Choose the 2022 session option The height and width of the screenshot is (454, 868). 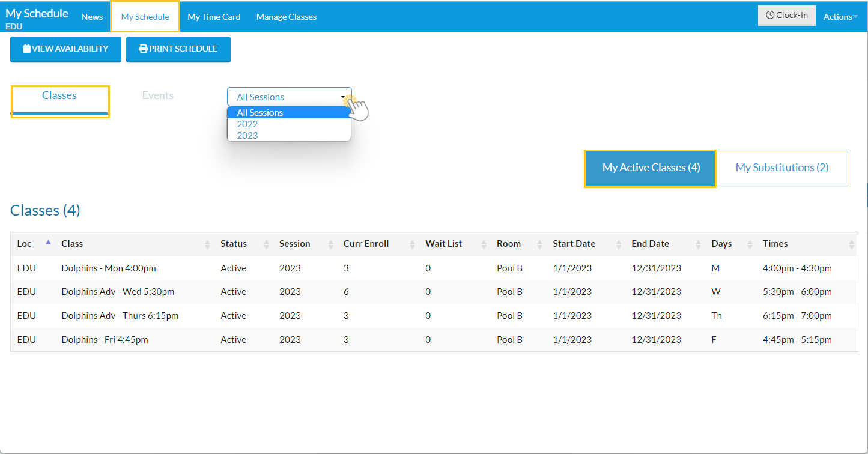point(289,124)
